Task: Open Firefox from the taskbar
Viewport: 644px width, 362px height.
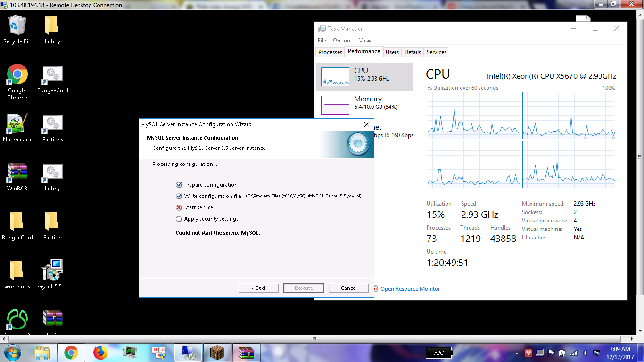Action: tap(100, 353)
